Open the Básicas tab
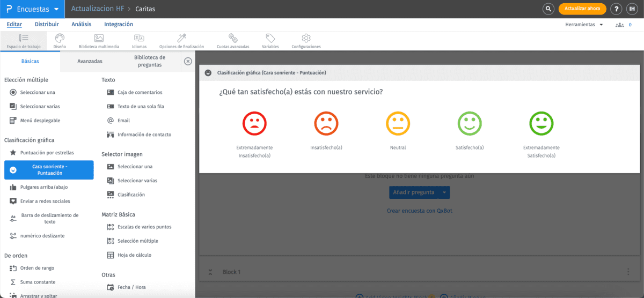 pos(30,61)
